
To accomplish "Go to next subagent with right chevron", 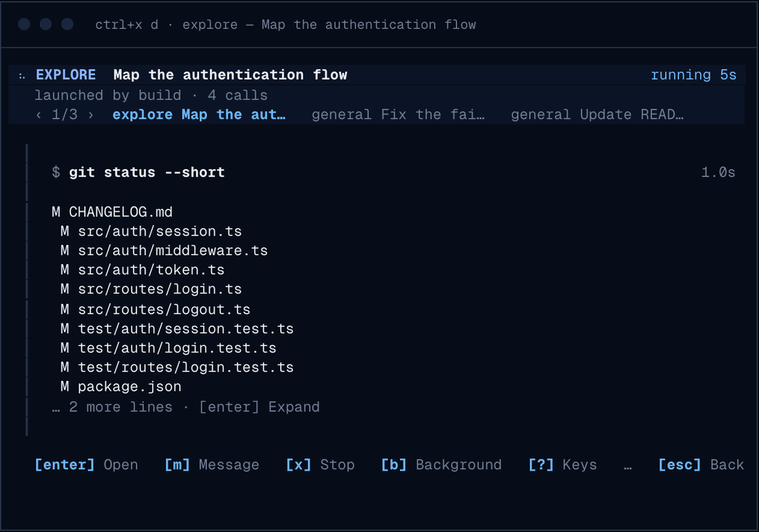I will pos(91,114).
